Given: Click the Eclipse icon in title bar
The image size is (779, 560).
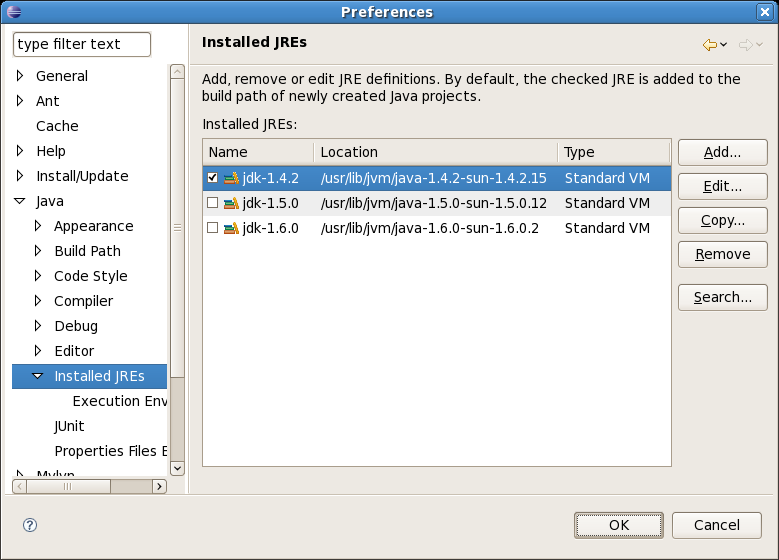Looking at the screenshot, I should 13,12.
